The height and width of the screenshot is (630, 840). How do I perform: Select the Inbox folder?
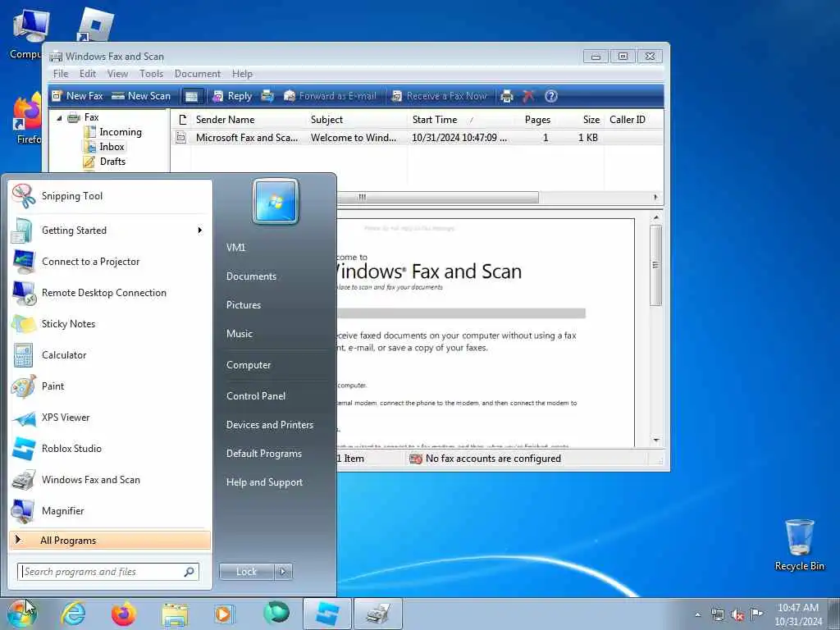pyautogui.click(x=105, y=147)
